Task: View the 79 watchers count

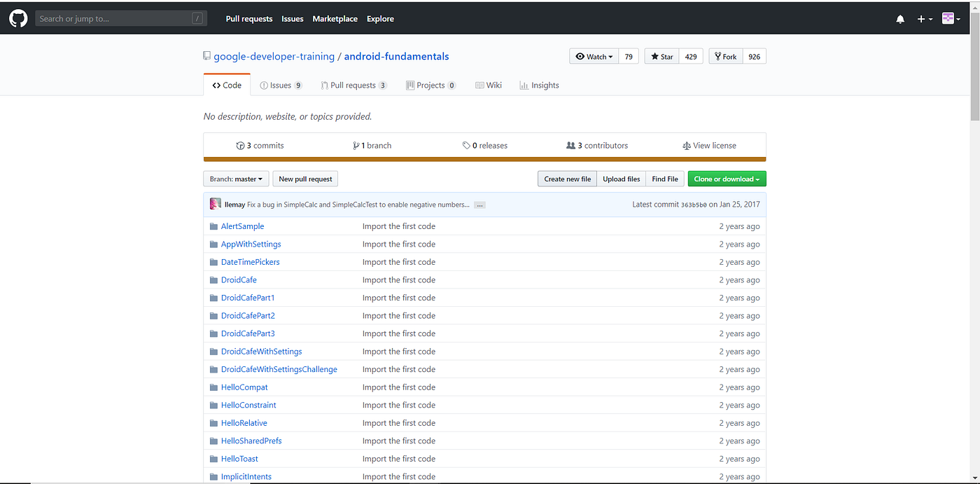Action: coord(629,57)
